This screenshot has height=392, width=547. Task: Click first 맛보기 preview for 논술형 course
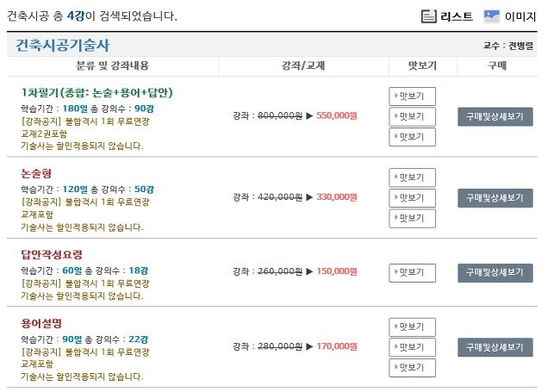(412, 177)
